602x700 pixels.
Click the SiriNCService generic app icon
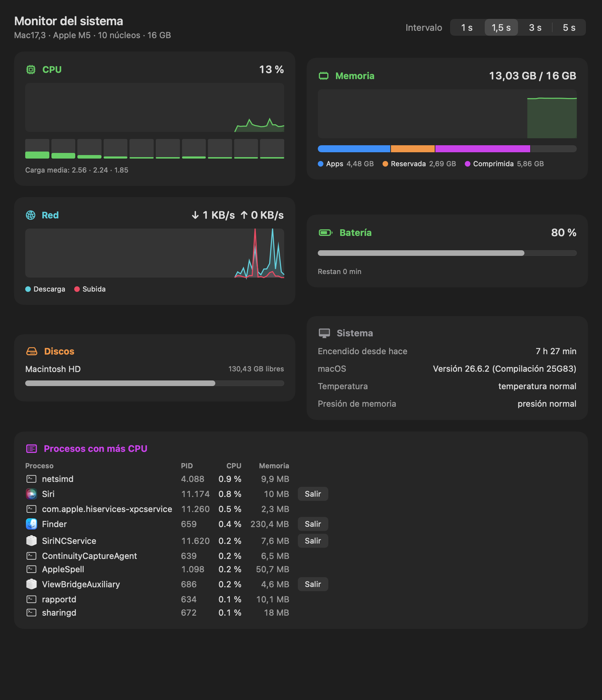31,541
